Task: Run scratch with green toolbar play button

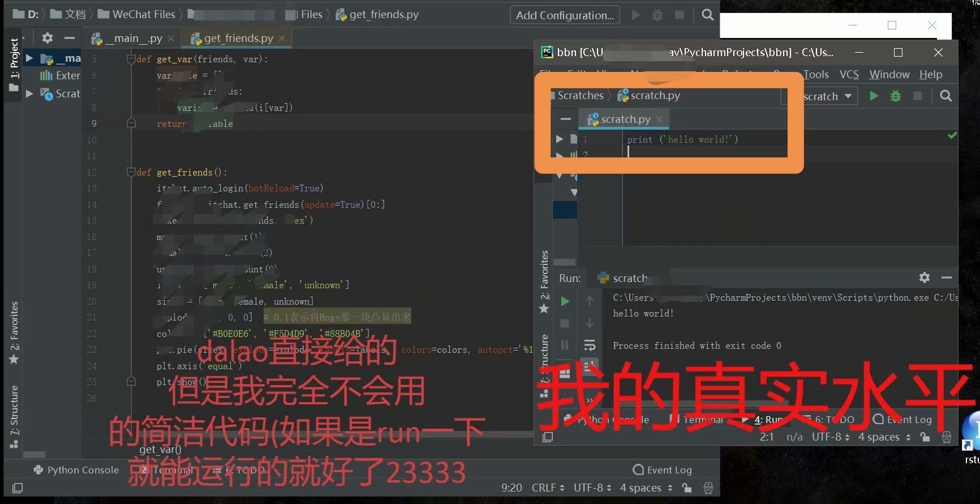Action: tap(874, 96)
